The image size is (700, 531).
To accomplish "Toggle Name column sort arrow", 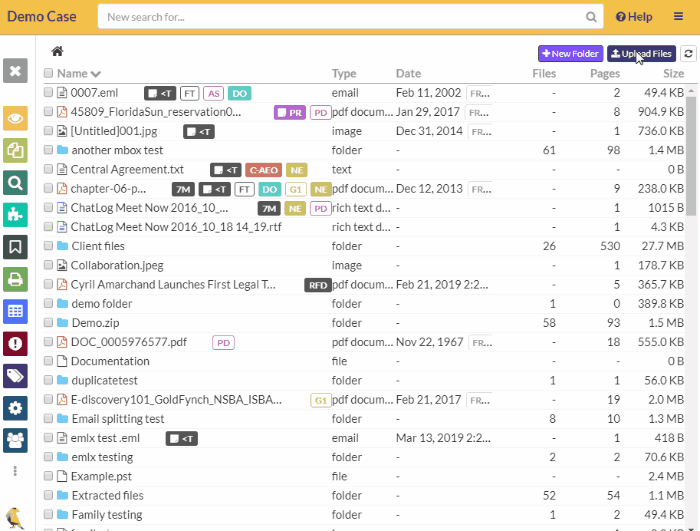I will (96, 74).
